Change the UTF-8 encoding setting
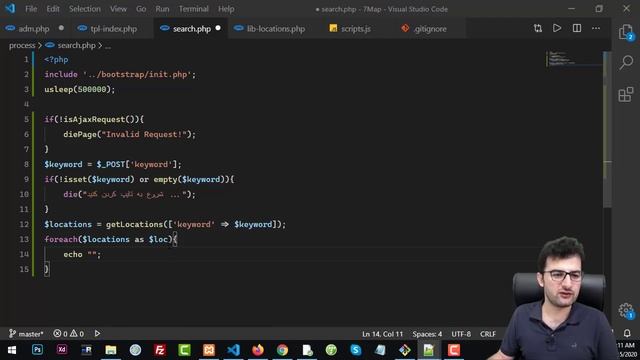The height and width of the screenshot is (360, 640). pos(461,334)
